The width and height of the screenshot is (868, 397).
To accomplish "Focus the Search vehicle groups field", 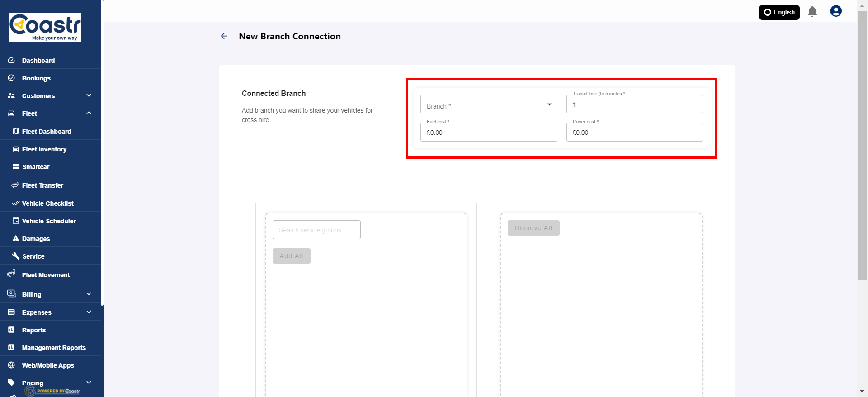I will point(316,230).
